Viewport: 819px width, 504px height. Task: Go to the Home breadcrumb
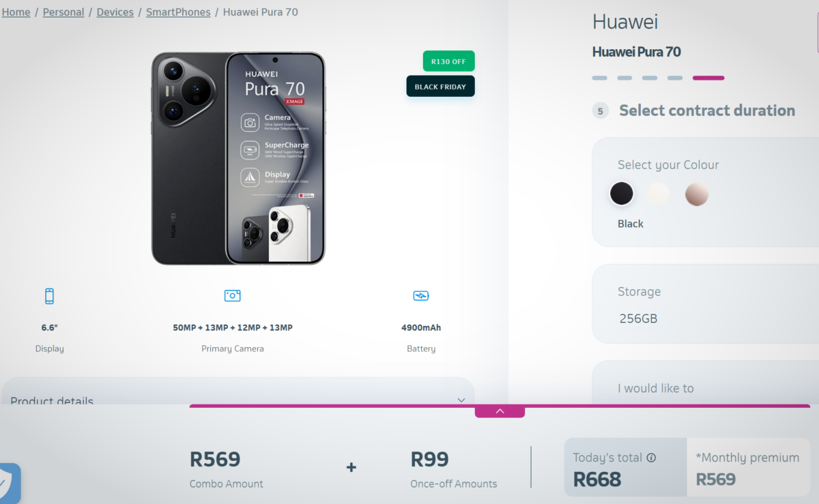point(16,12)
